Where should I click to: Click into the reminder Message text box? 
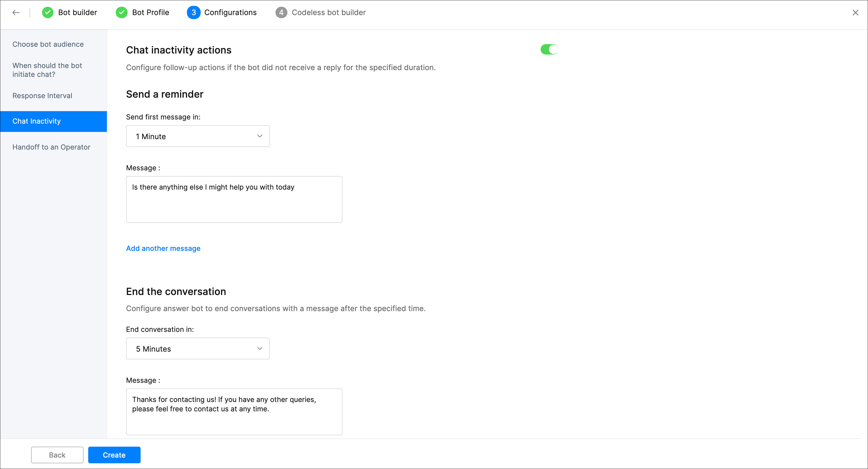[234, 199]
